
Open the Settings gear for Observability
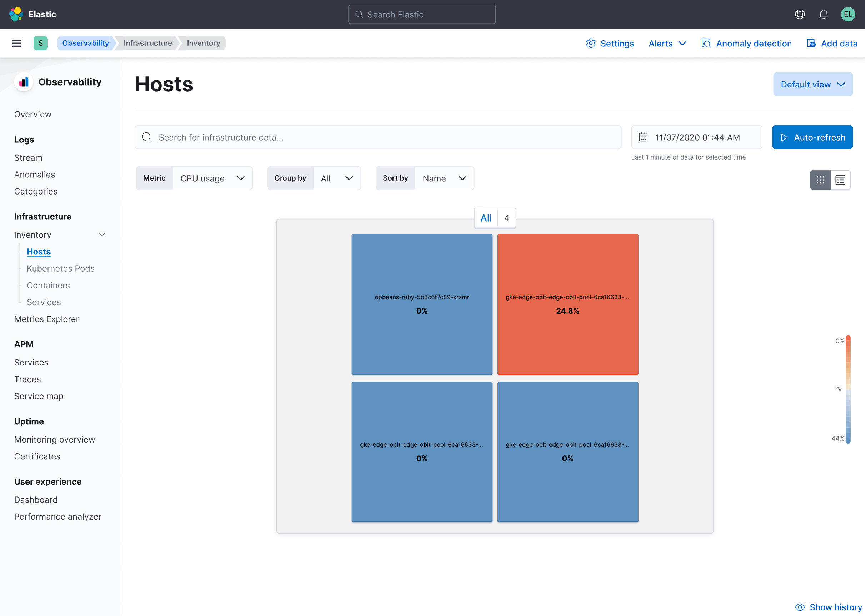[x=610, y=43]
